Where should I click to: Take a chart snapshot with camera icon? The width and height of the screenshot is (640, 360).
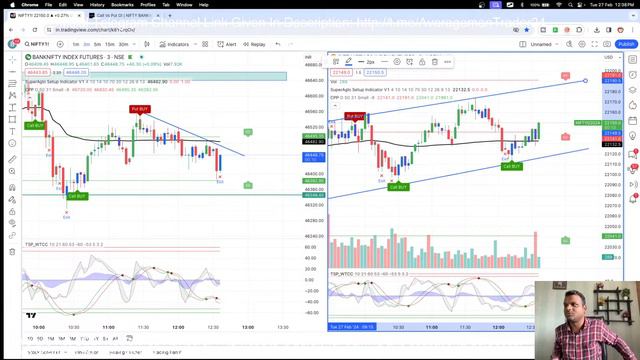pos(607,44)
